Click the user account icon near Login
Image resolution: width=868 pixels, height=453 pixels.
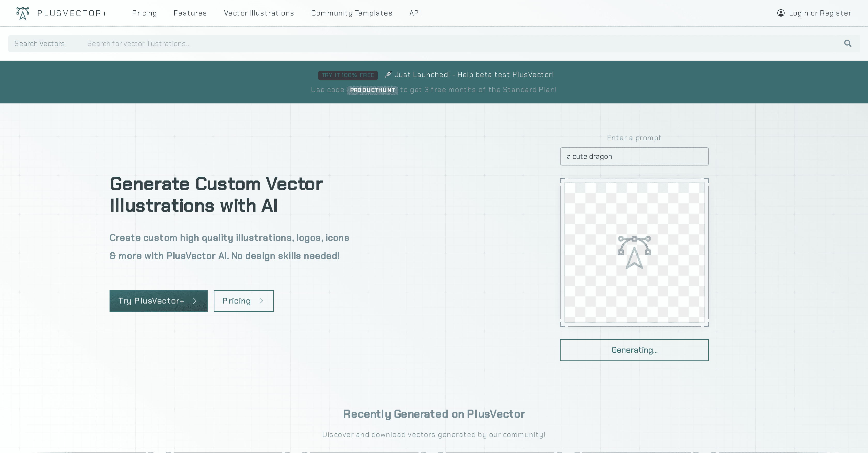781,13
